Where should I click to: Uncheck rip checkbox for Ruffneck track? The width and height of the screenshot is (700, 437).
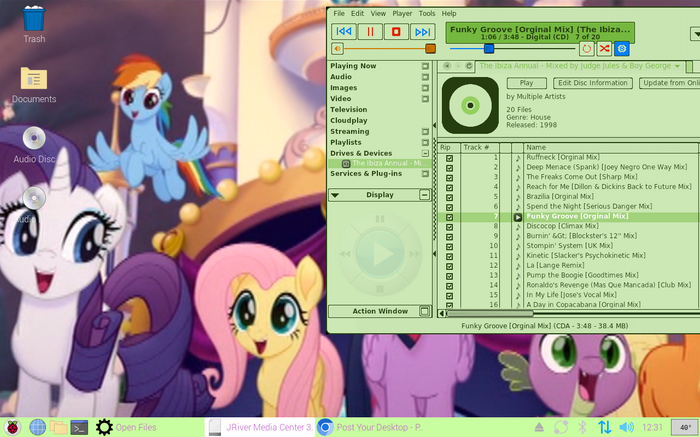point(450,158)
